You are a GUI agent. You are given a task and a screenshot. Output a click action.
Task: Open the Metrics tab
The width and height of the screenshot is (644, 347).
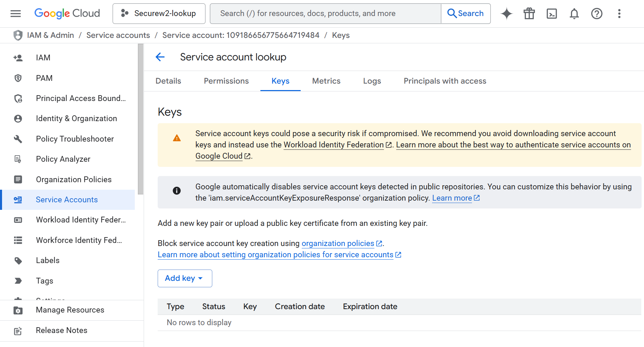tap(326, 81)
